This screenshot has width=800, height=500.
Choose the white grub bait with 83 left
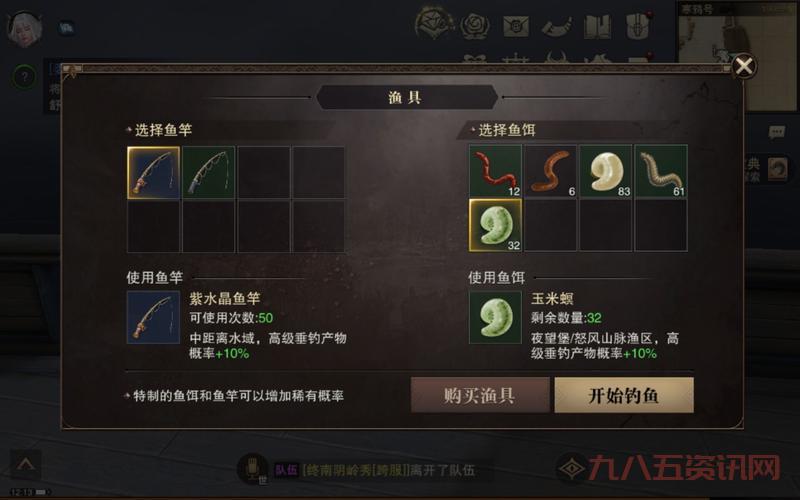(606, 171)
